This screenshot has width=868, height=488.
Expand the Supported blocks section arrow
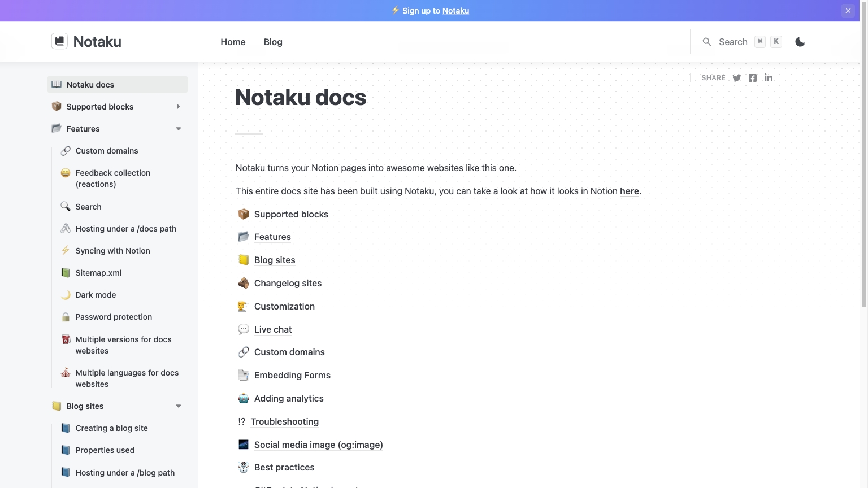pos(179,106)
